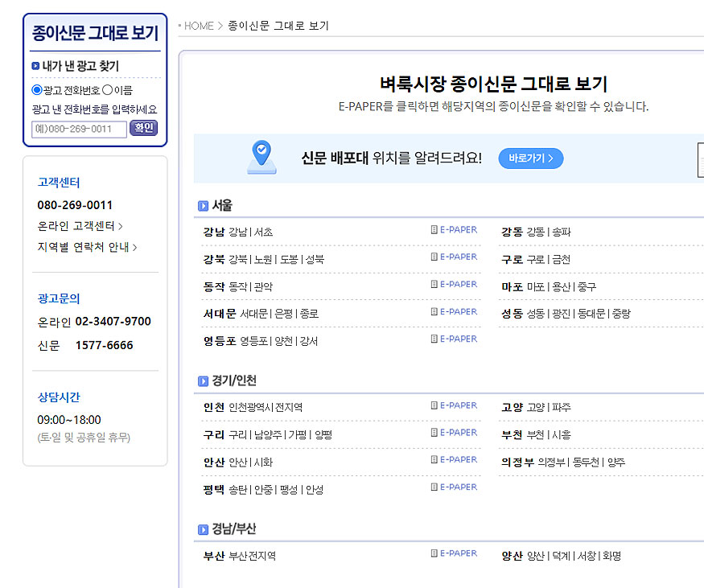Open E-PAPER for 서대문 row
The height and width of the screenshot is (588, 704).
tap(454, 311)
